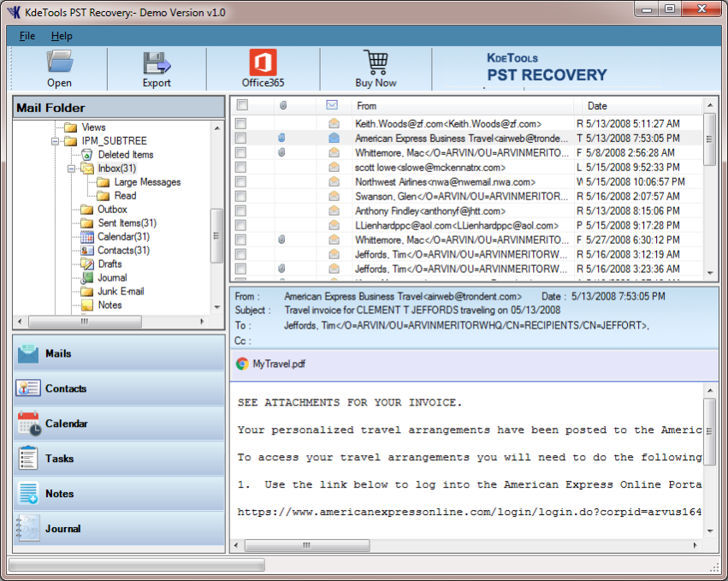
Task: Open the Help menu
Action: coord(62,36)
